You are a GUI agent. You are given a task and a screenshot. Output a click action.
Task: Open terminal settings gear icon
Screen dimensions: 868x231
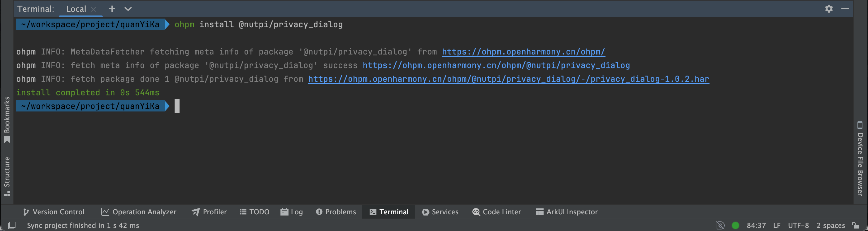click(x=829, y=9)
